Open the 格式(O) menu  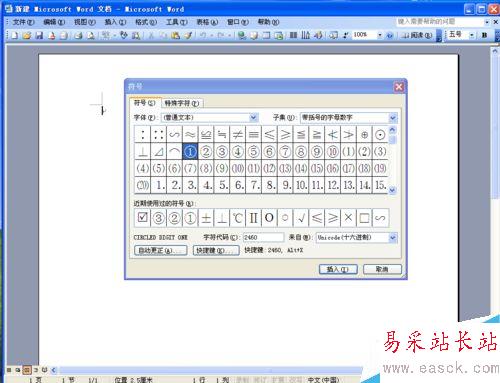pos(146,22)
